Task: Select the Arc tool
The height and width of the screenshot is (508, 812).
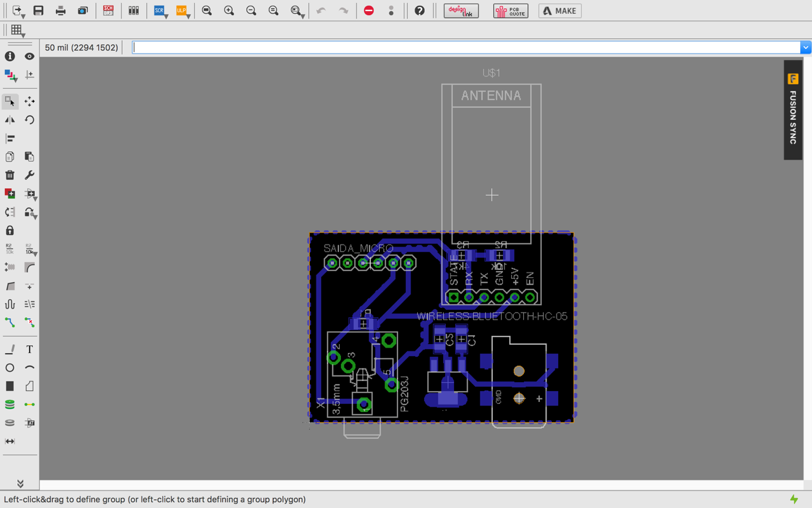Action: coord(30,368)
